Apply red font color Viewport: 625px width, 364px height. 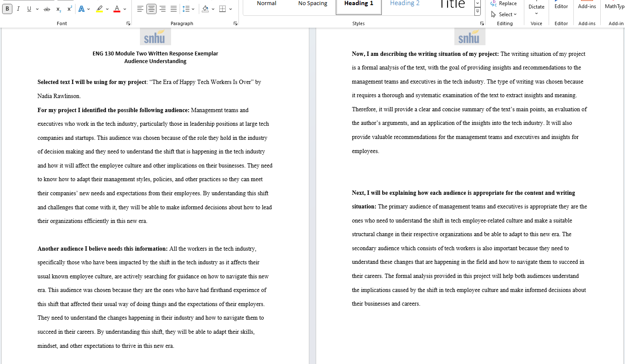117,9
